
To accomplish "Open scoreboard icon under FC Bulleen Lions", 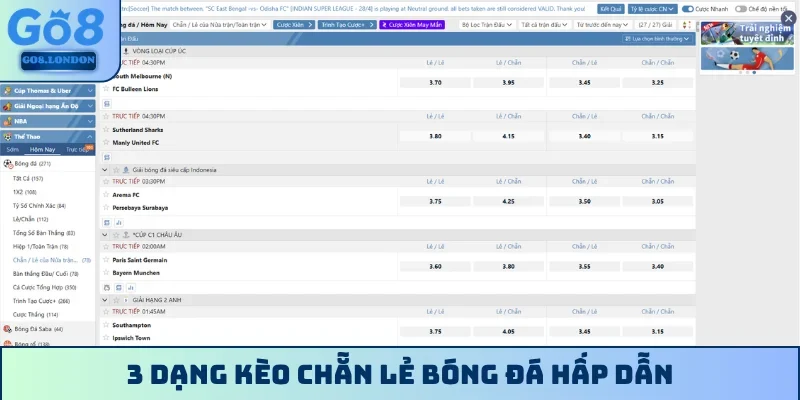I will coord(107,104).
